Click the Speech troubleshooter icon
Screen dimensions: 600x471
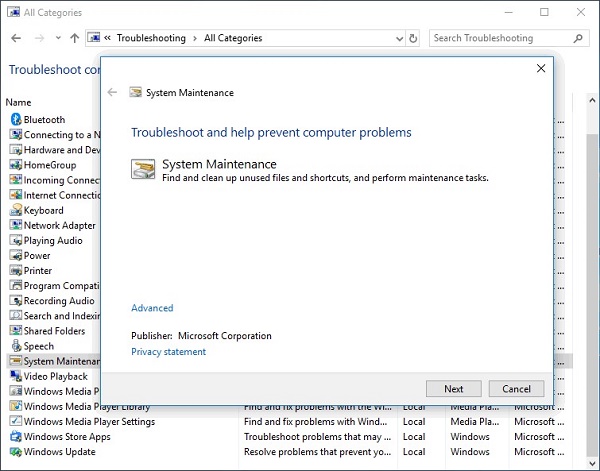(15, 346)
